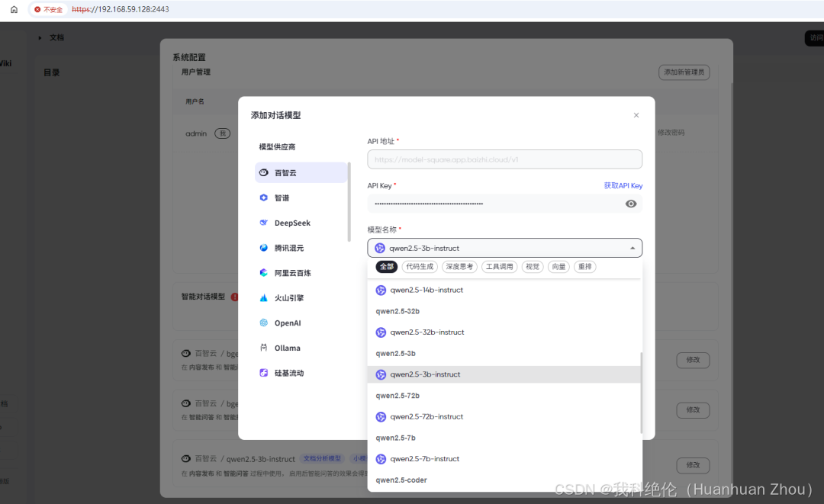Image resolution: width=824 pixels, height=504 pixels.
Task: Expand the 文档 tree arrow
Action: [40, 38]
